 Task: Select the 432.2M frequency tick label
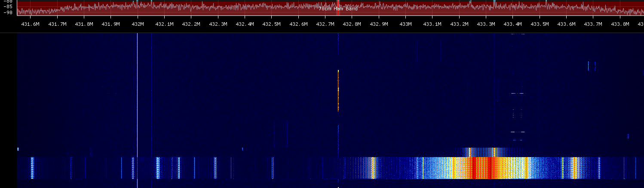[x=191, y=24]
